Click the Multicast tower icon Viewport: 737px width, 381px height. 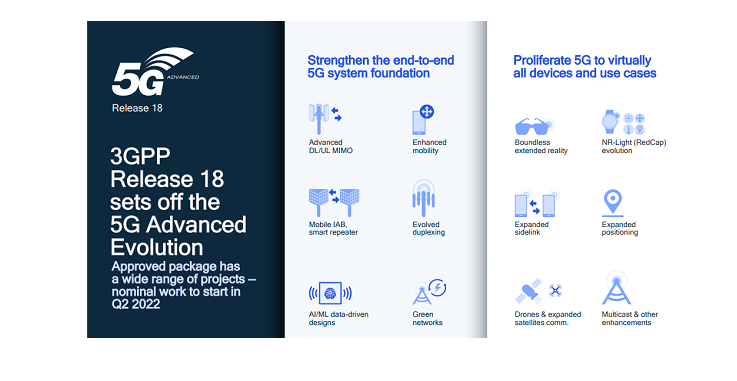[616, 288]
